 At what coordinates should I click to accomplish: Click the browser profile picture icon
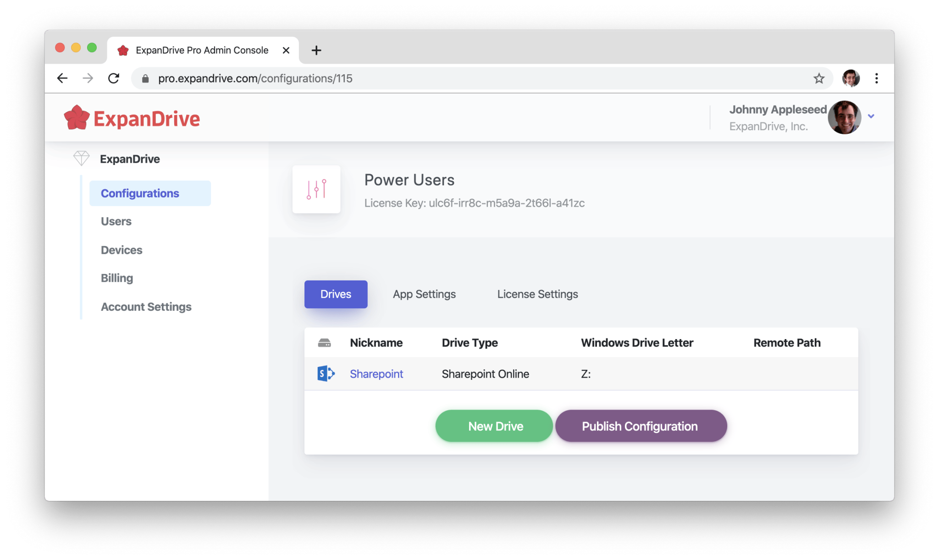(x=851, y=78)
